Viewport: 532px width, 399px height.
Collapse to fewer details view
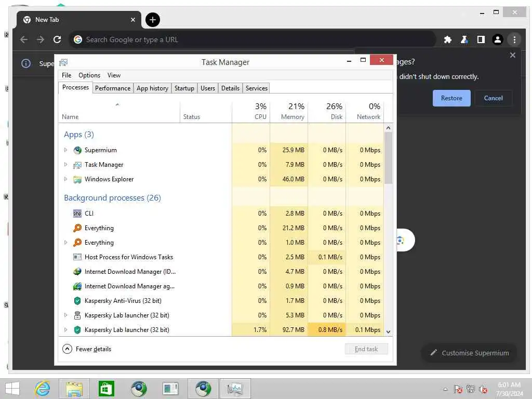click(x=87, y=349)
